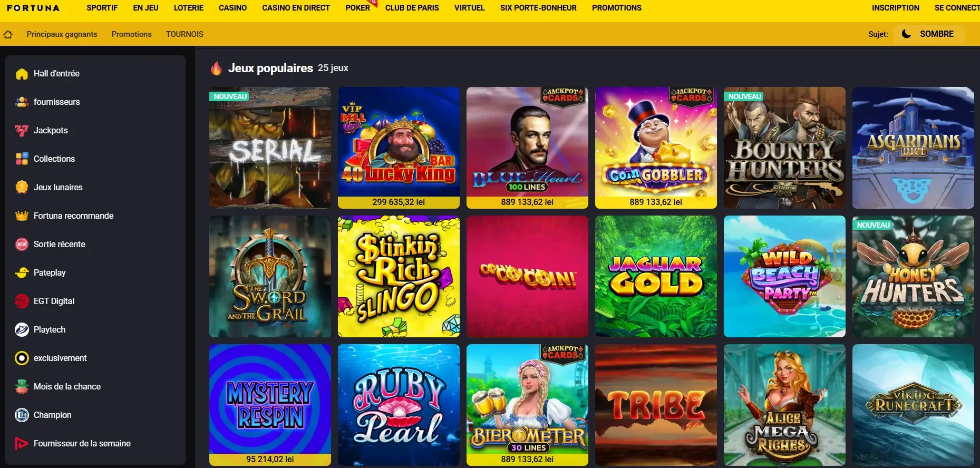Go to the POKER section
The height and width of the screenshot is (468, 980).
[x=357, y=8]
